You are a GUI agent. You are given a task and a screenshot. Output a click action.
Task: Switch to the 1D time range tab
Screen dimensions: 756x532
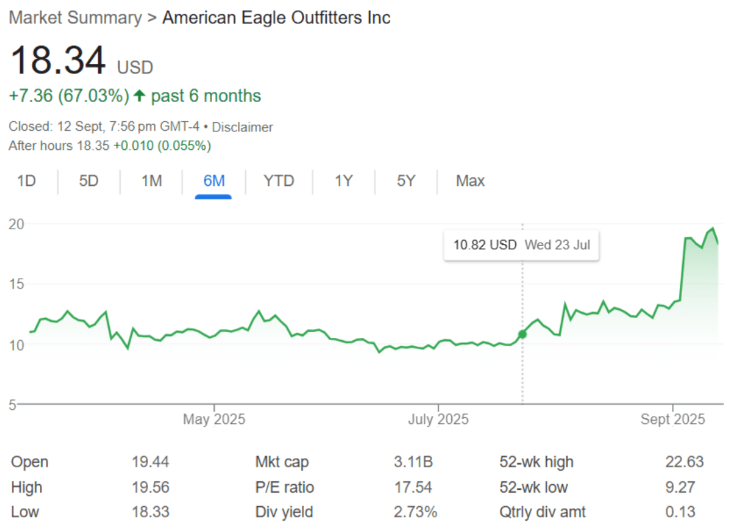coord(26,181)
